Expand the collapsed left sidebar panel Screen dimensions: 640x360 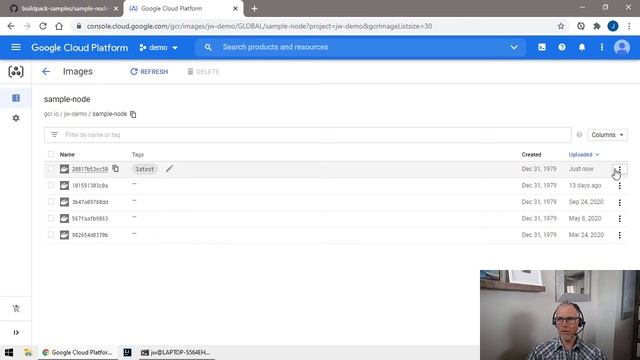[x=16, y=333]
